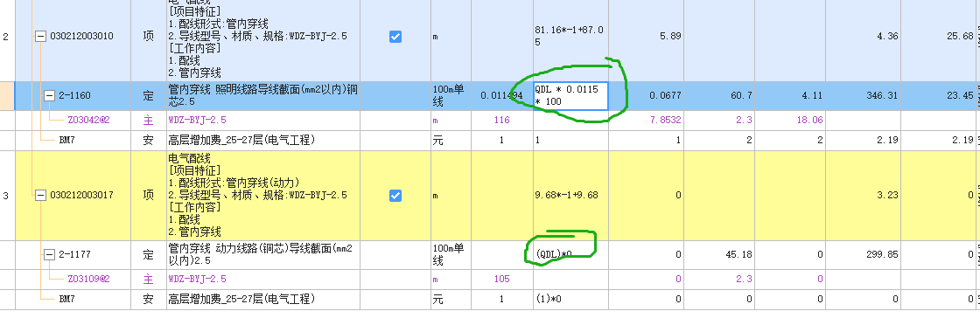Collapse the 2-1160 quota row
The image size is (980, 318).
pyautogui.click(x=49, y=95)
